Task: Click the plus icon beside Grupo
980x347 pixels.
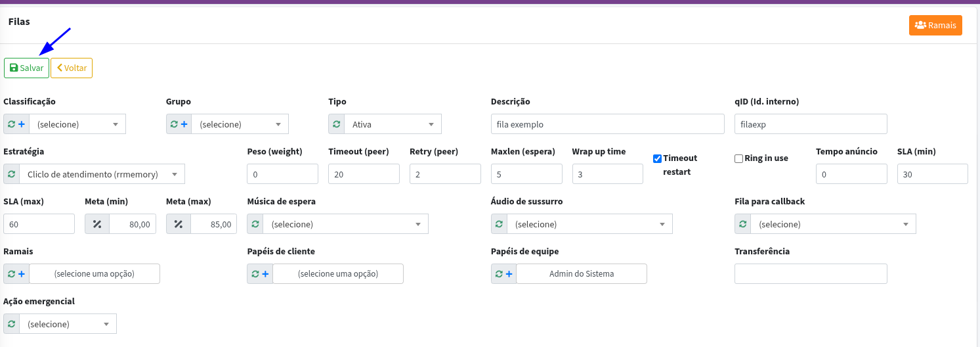Action: (184, 124)
